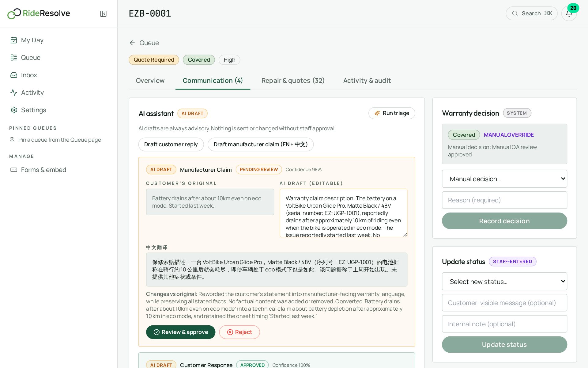The image size is (588, 368).
Task: Click the RideResolve logo
Action: pos(39,13)
